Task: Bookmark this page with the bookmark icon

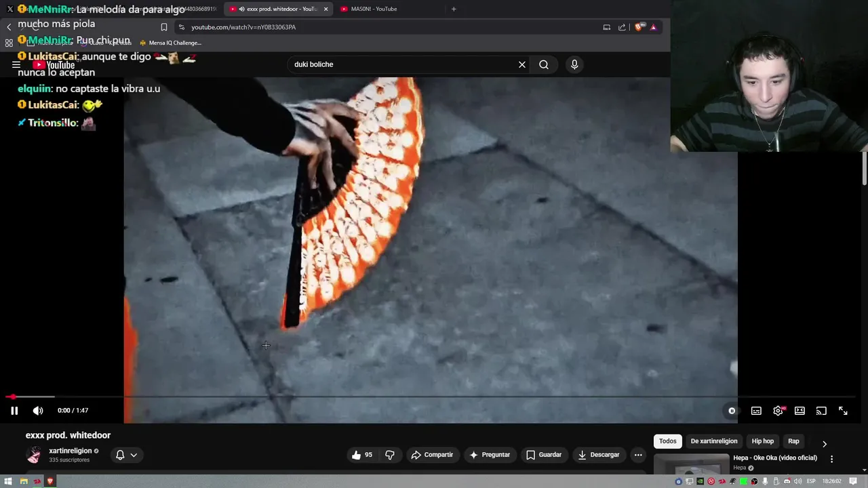Action: coord(164,27)
